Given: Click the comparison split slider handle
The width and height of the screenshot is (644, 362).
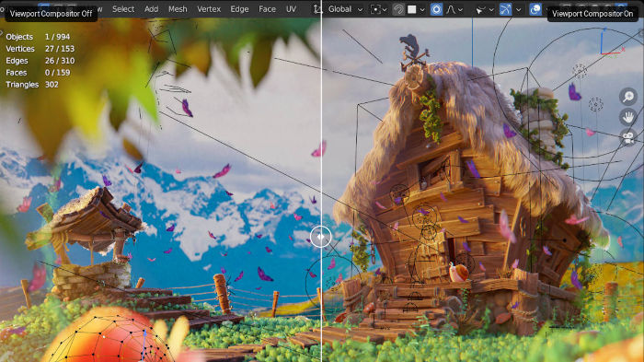Looking at the screenshot, I should coord(321,237).
